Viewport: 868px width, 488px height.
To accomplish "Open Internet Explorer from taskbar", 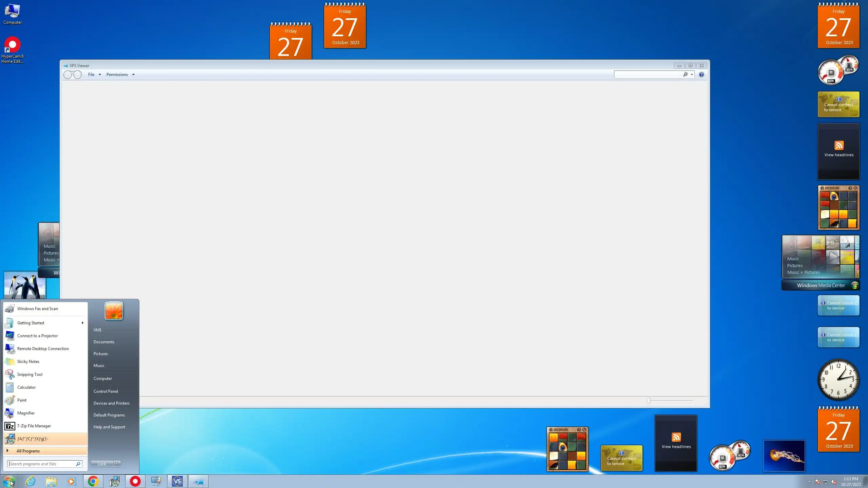I will tap(31, 481).
